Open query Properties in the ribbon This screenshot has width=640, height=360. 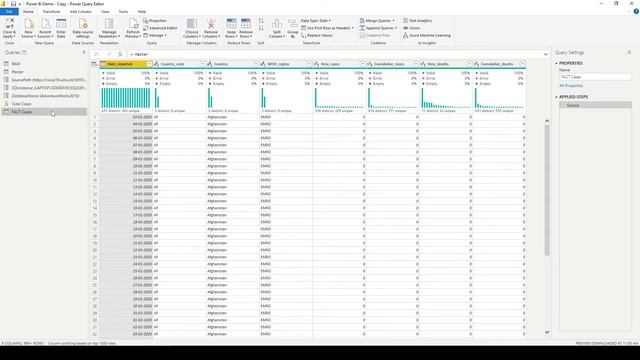pos(155,20)
